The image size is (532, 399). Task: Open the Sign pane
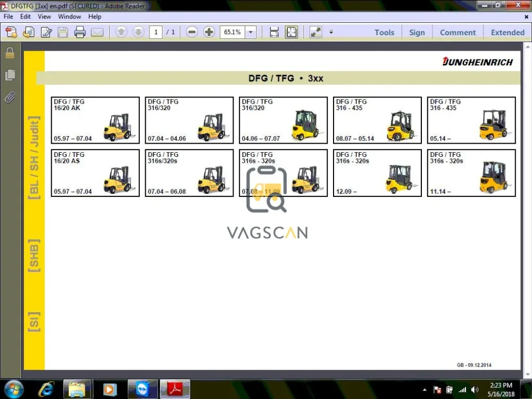point(417,32)
